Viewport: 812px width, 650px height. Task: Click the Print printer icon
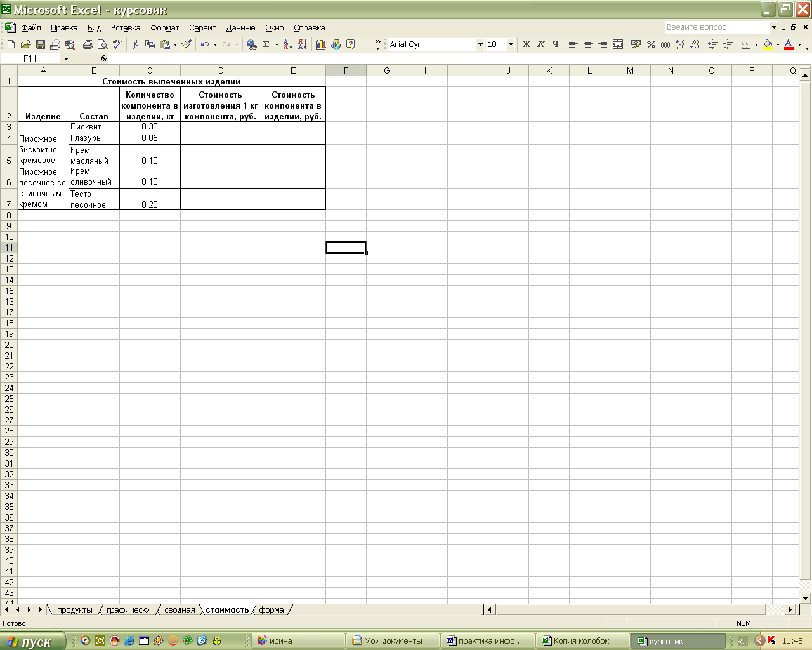pyautogui.click(x=88, y=44)
